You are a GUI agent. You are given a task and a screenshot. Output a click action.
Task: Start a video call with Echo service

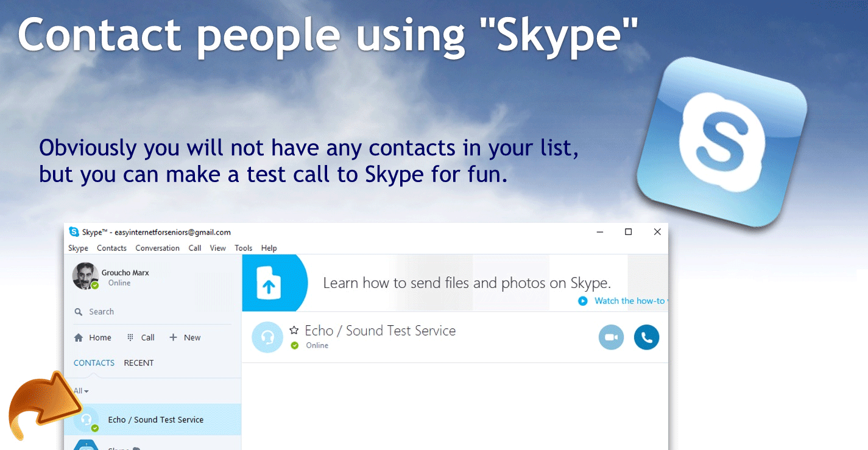pos(611,337)
